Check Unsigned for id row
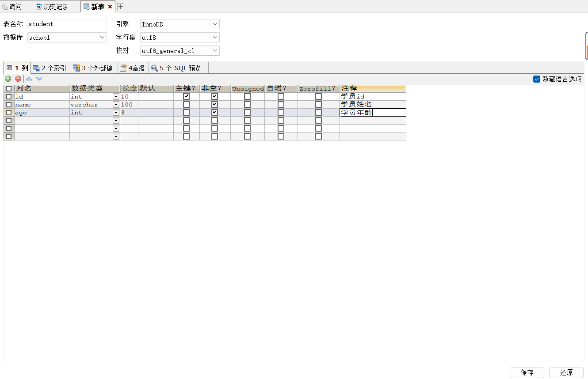 tap(247, 96)
